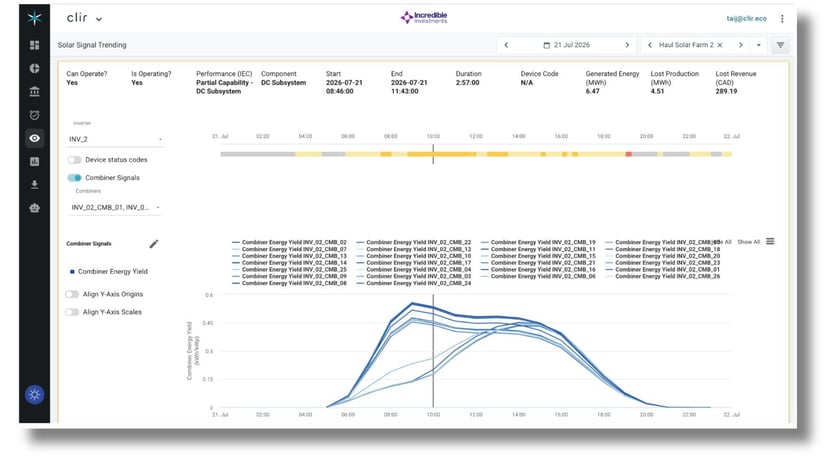This screenshot has width=840, height=459.
Task: Open the pie chart icon in sidebar
Action: pos(34,68)
